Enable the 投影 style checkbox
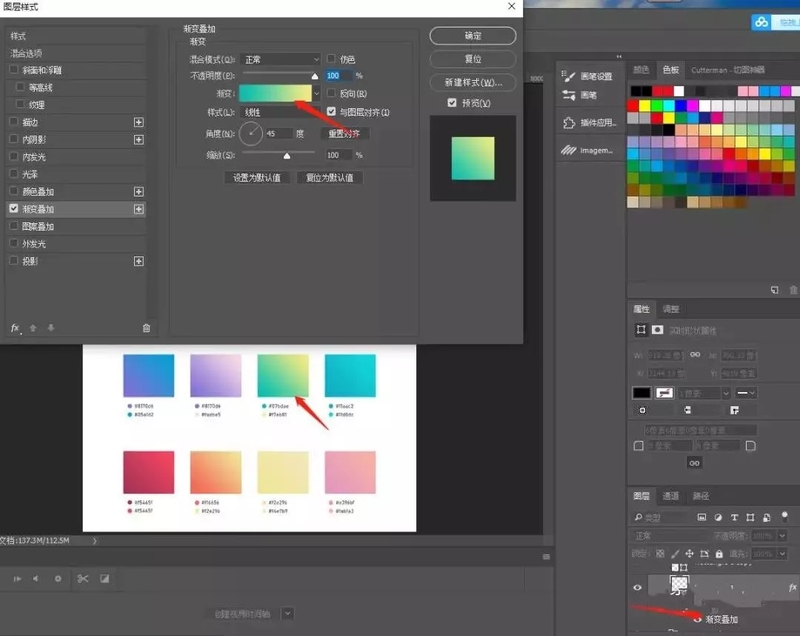The image size is (800, 636). (14, 261)
